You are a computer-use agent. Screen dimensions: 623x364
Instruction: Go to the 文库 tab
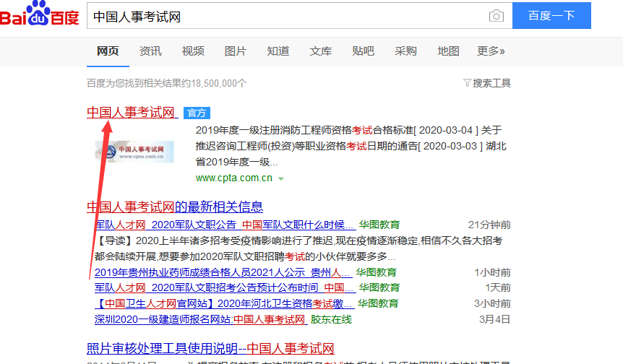coord(320,51)
